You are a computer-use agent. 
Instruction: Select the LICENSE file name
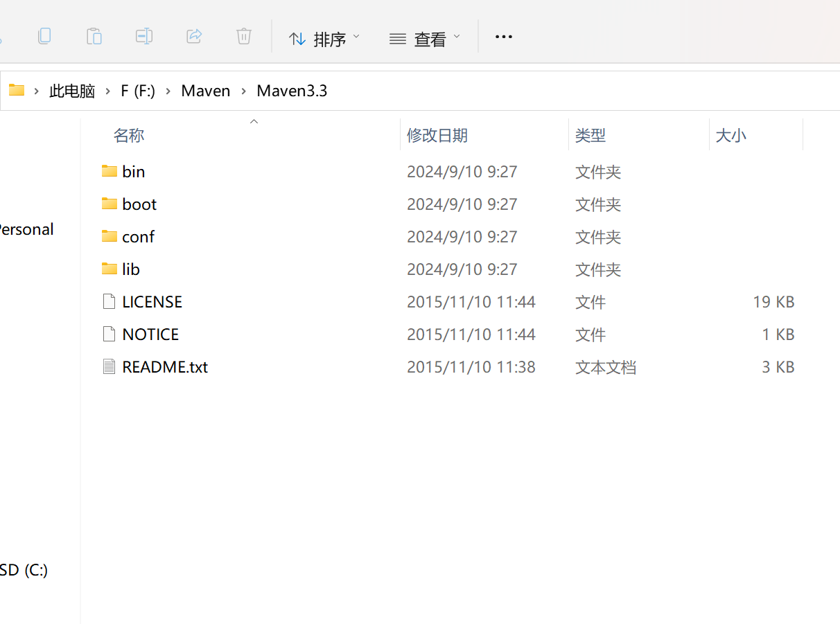[x=152, y=302]
